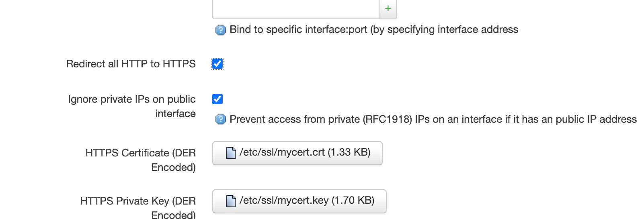The image size is (644, 219).
Task: Click the green plus add-entry button
Action: coord(388,8)
